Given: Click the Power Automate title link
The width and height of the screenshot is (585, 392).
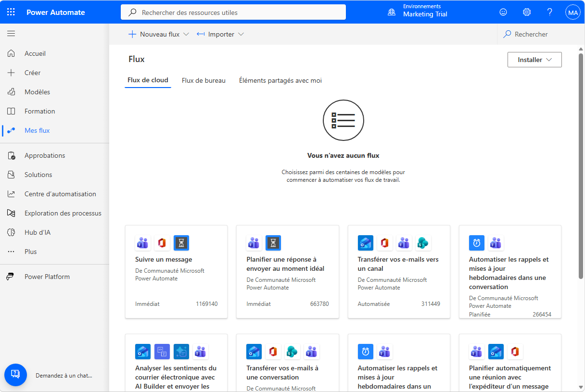Looking at the screenshot, I should point(56,12).
